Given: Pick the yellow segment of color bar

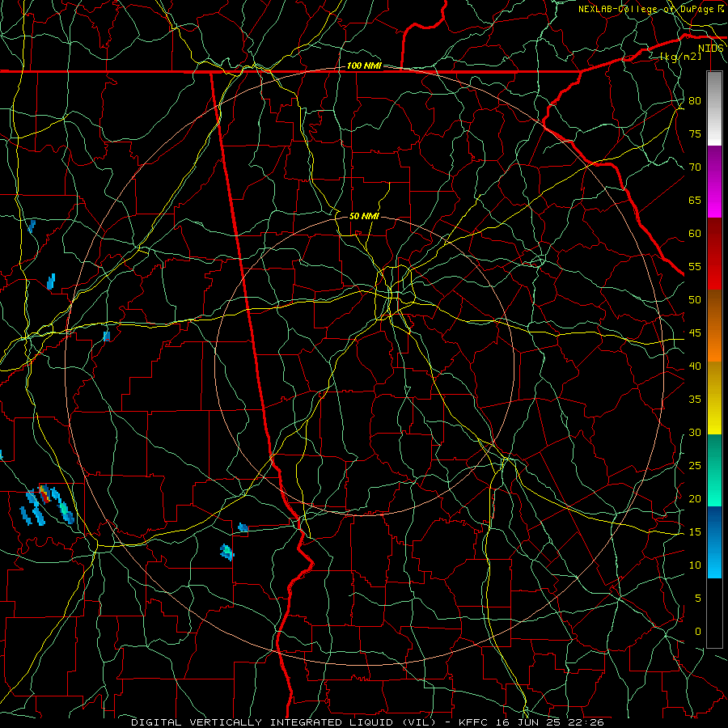Looking at the screenshot, I should click(714, 398).
